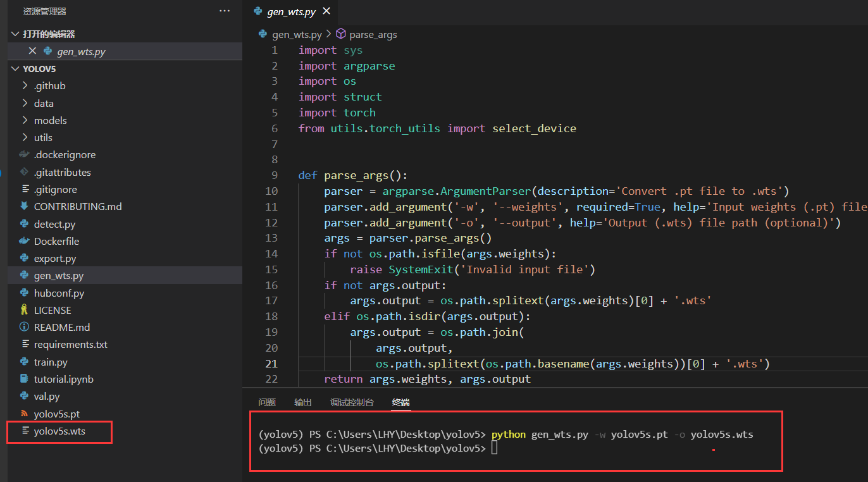Image resolution: width=868 pixels, height=482 pixels.
Task: Click the Python icon beside export.py
Action: click(x=23, y=258)
